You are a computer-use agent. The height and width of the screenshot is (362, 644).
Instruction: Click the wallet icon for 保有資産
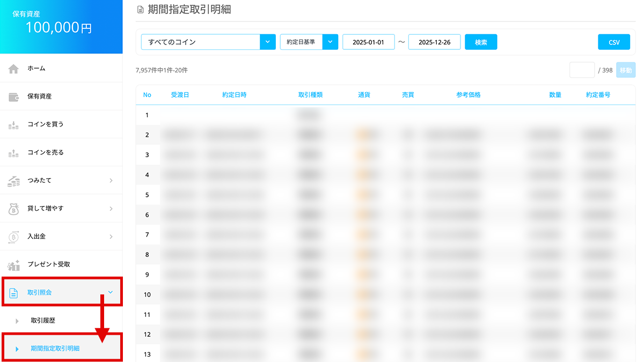pos(13,97)
